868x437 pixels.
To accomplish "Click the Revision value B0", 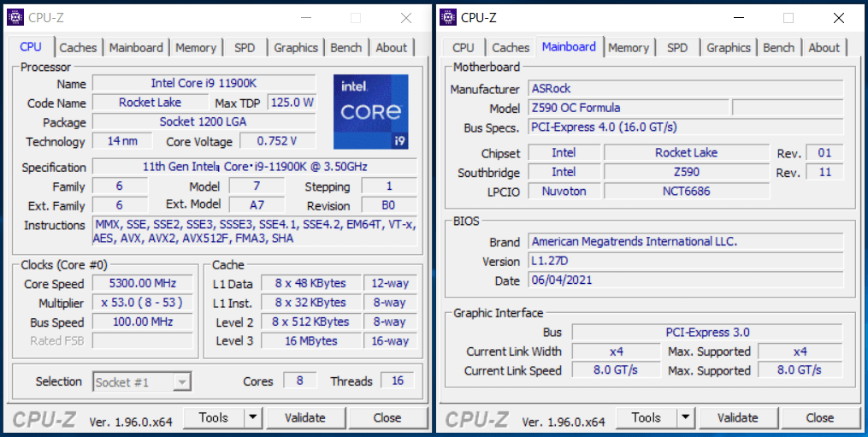I will pyautogui.click(x=388, y=205).
